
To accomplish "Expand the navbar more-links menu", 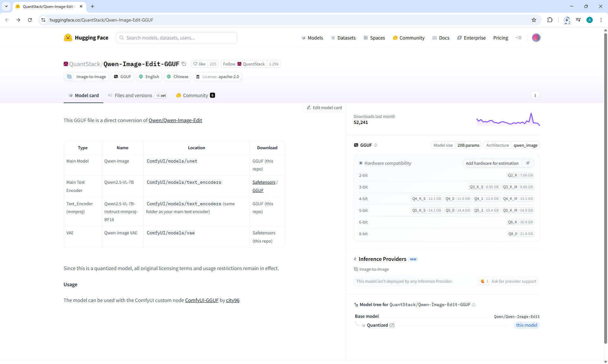I will click(x=518, y=38).
